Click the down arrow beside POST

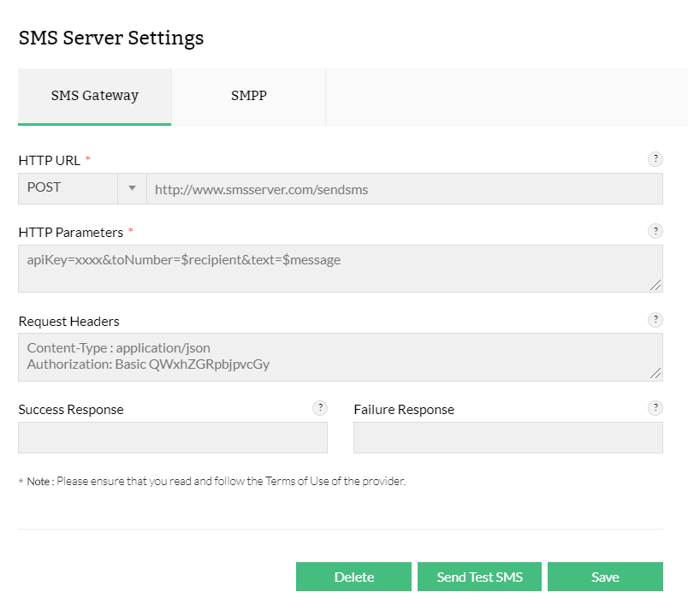[132, 188]
